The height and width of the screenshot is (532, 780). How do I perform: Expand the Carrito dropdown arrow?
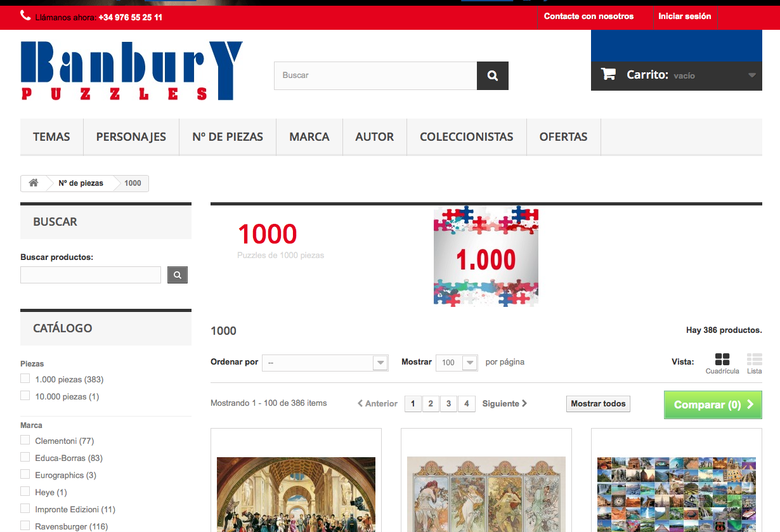click(752, 75)
